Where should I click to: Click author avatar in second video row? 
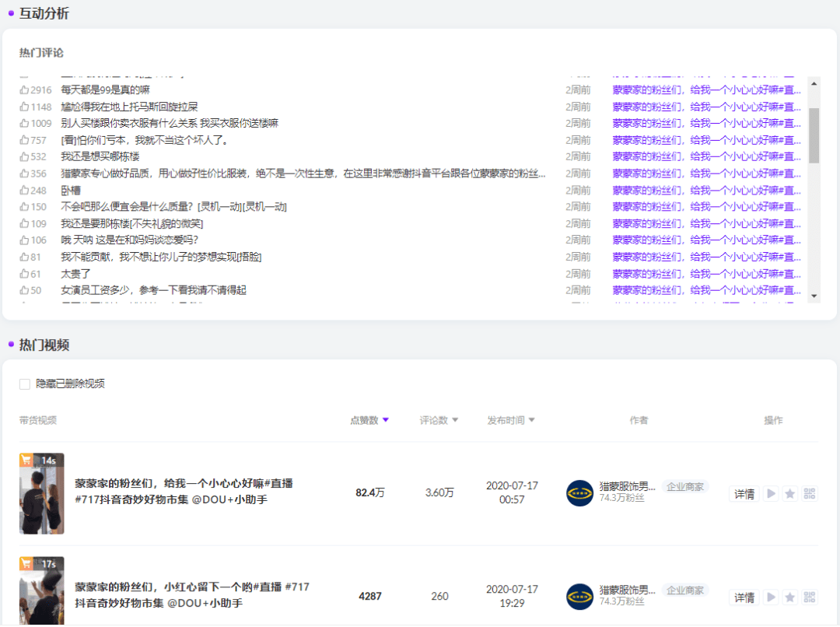(x=579, y=597)
